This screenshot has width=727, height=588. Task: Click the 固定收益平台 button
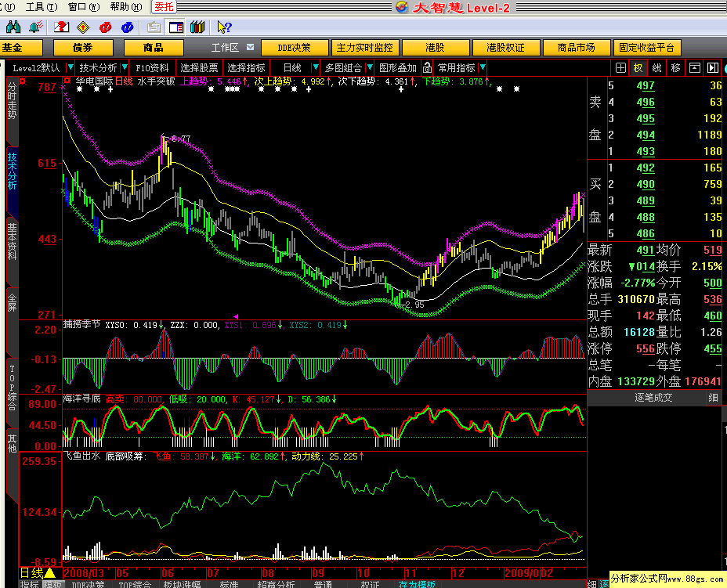click(647, 48)
